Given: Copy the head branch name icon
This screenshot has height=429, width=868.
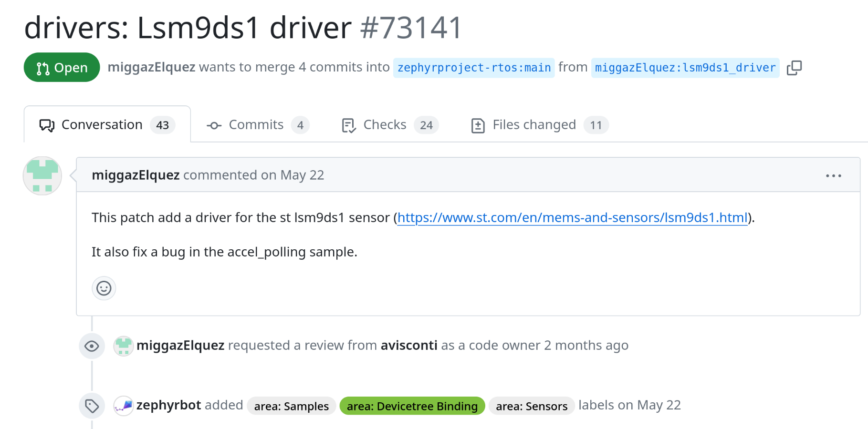Looking at the screenshot, I should click(x=794, y=68).
